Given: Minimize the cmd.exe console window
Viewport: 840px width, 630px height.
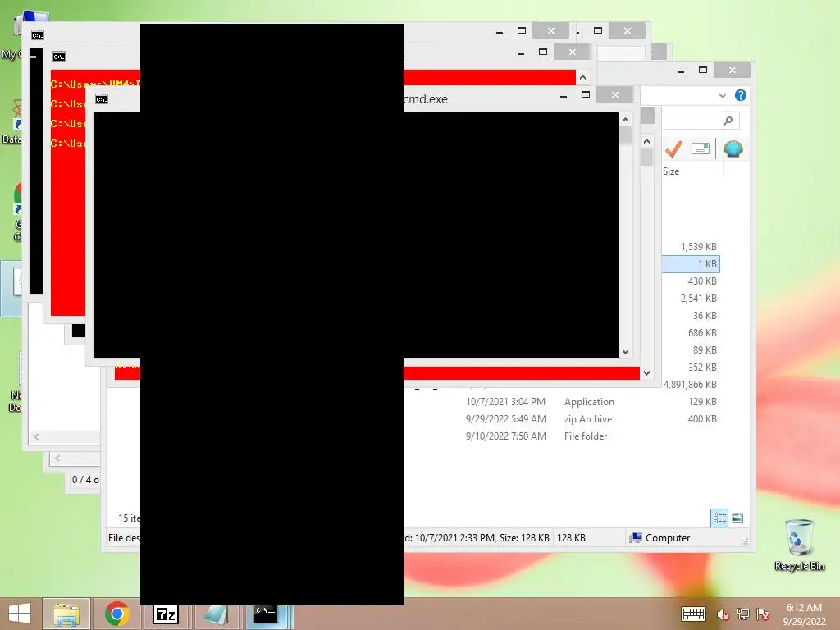Looking at the screenshot, I should pyautogui.click(x=564, y=95).
